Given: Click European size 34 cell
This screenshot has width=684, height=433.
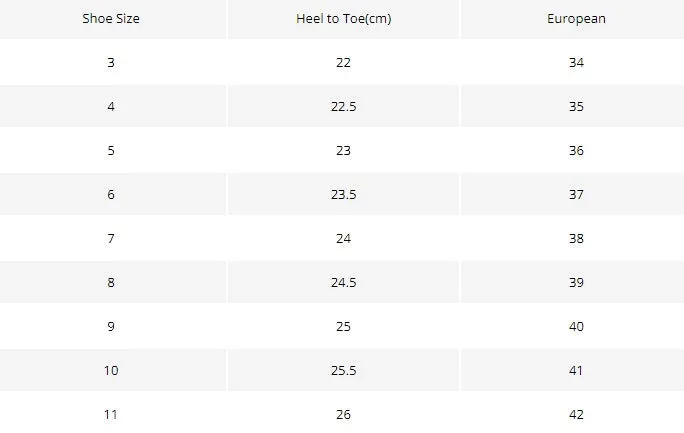Looking at the screenshot, I should 576,62.
